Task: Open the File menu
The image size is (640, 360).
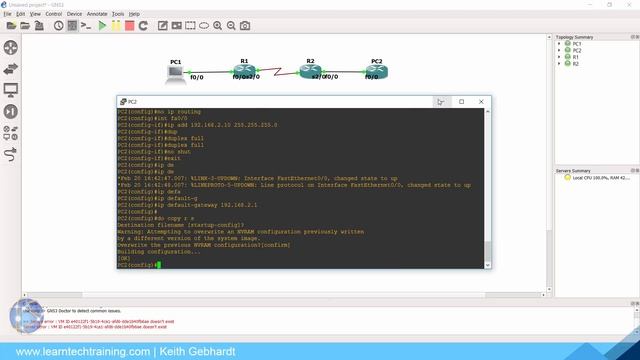Action: tap(7, 14)
